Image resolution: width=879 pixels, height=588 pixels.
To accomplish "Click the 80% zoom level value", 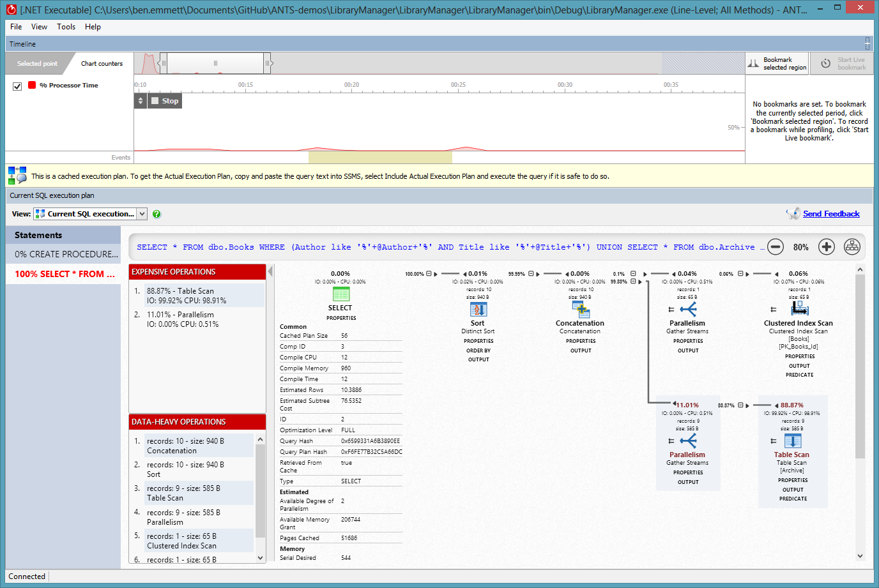I will [x=801, y=247].
